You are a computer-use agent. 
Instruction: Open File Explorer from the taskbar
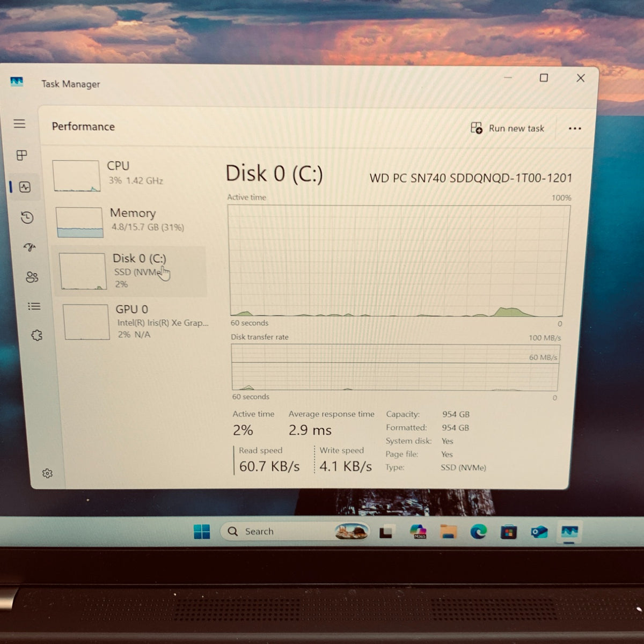448,531
